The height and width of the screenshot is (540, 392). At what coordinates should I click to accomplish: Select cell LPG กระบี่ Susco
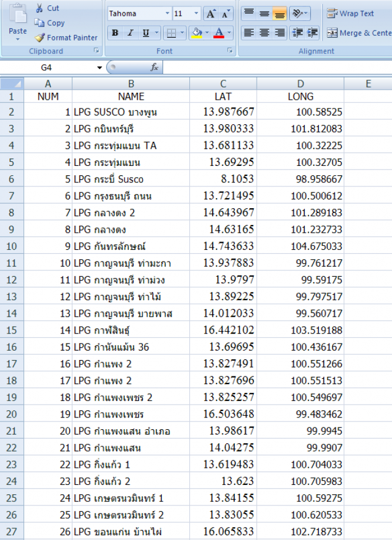pyautogui.click(x=131, y=179)
